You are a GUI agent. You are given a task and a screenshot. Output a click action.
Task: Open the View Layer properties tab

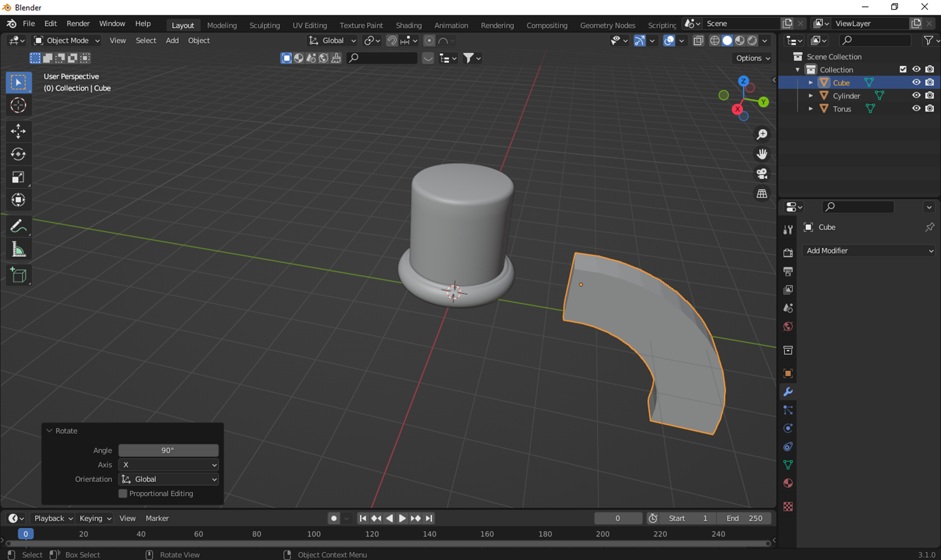click(788, 289)
